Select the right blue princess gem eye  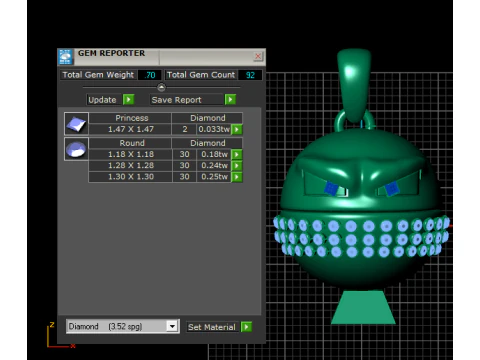(391, 189)
